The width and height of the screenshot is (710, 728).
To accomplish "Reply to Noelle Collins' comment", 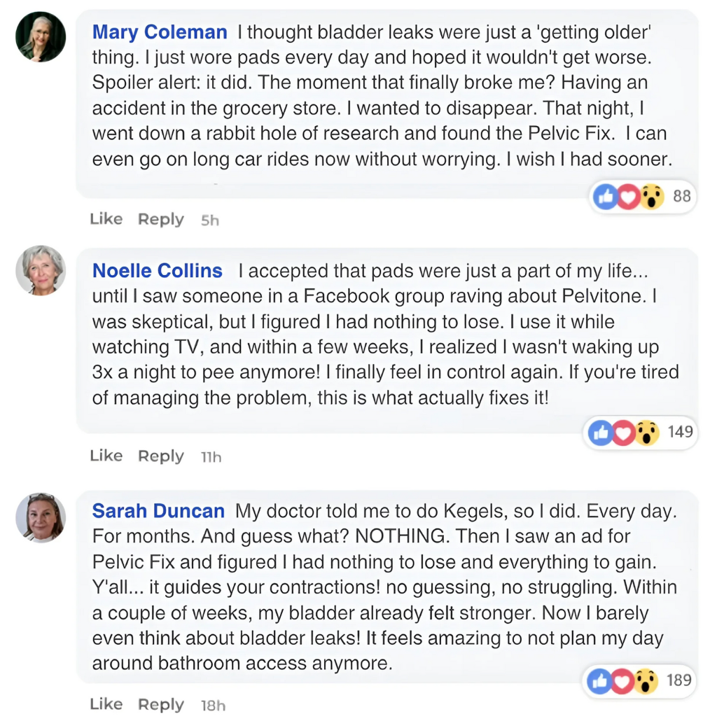I will [160, 456].
